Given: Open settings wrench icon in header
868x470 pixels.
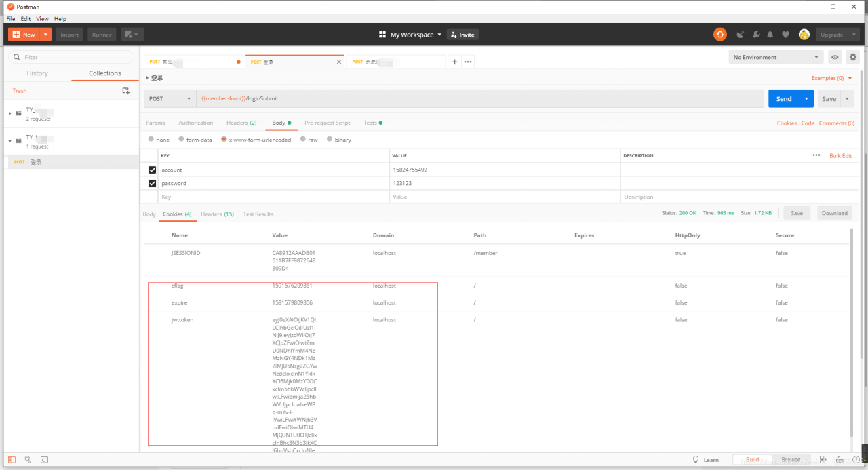Looking at the screenshot, I should (755, 35).
